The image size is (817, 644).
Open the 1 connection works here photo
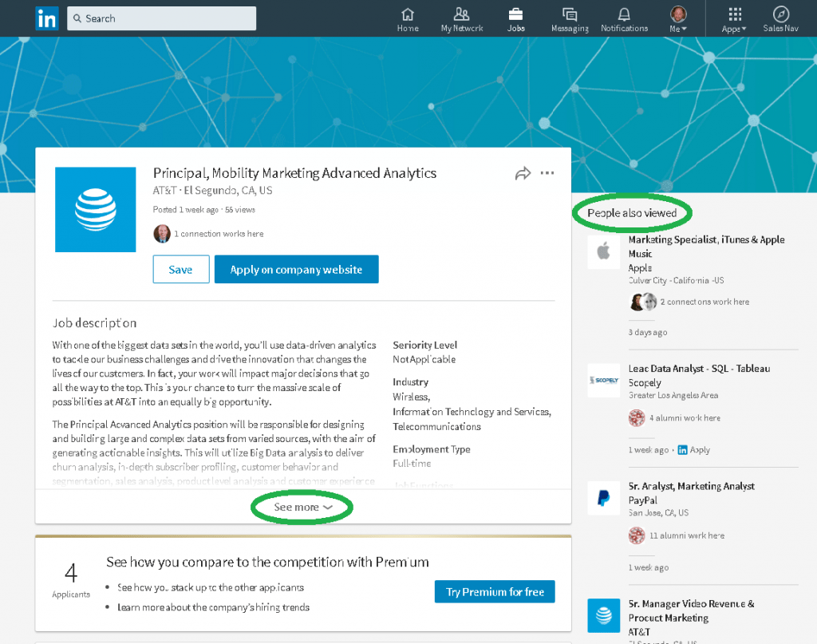click(x=161, y=234)
